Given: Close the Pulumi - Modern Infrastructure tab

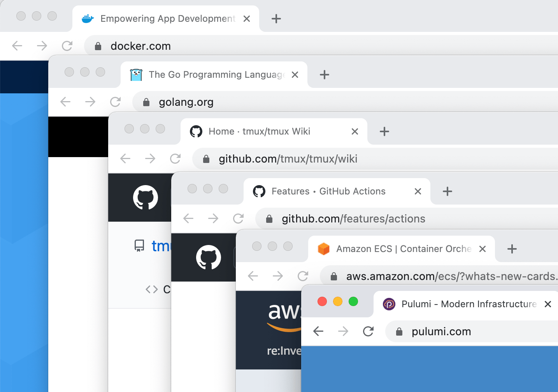Looking at the screenshot, I should 548,304.
